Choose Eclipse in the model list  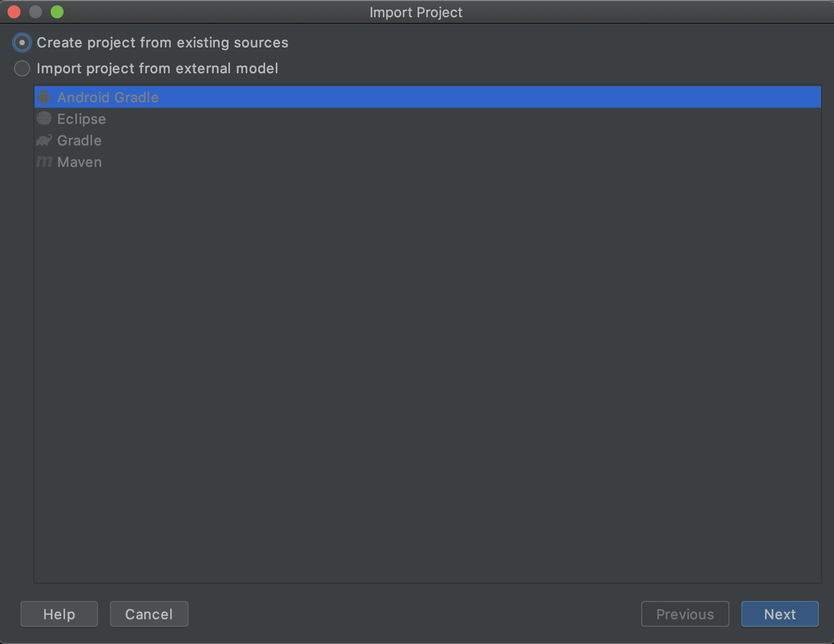click(81, 119)
